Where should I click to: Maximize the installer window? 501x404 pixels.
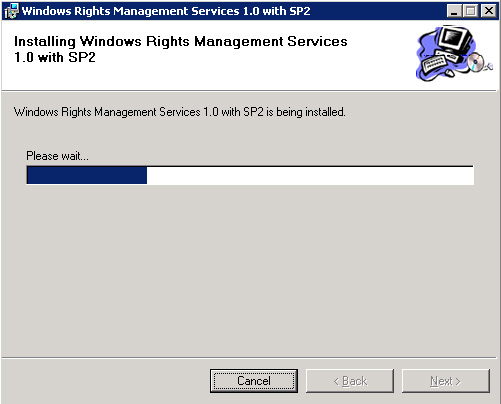pyautogui.click(x=470, y=11)
